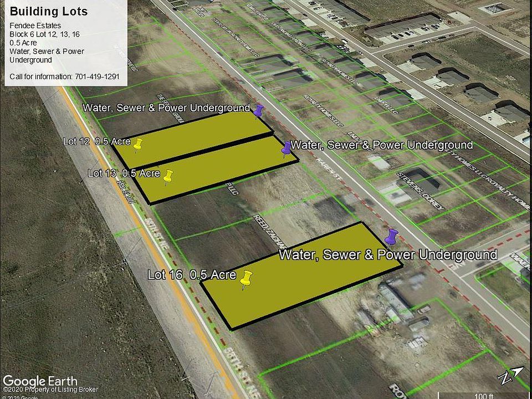Click the yellow pushpin labeled Lot 16
Viewport: 532px width, 399px height.
246,279
